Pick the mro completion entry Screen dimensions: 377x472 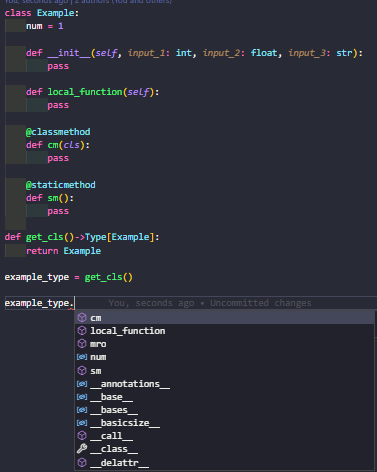point(224,344)
